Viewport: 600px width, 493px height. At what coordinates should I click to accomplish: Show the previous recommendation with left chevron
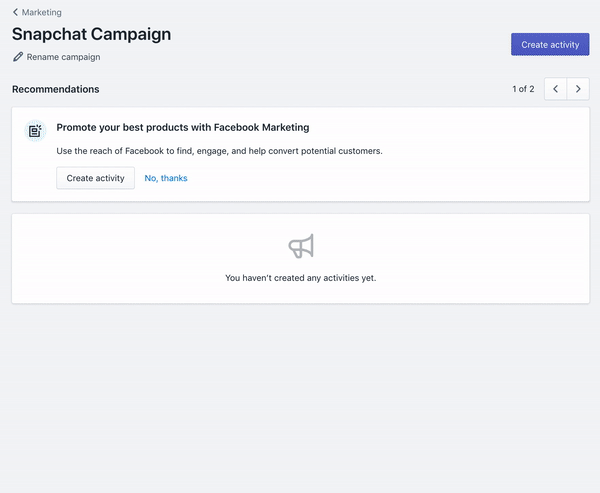tap(556, 89)
